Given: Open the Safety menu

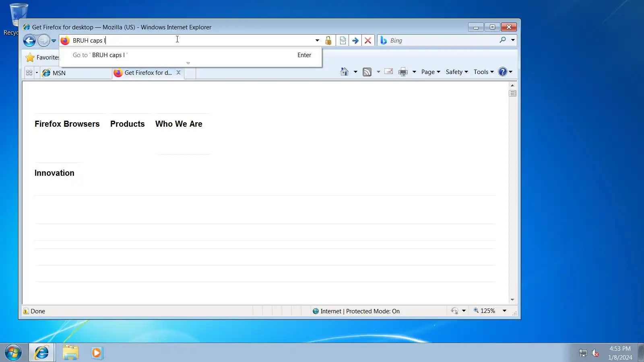Looking at the screenshot, I should point(457,72).
